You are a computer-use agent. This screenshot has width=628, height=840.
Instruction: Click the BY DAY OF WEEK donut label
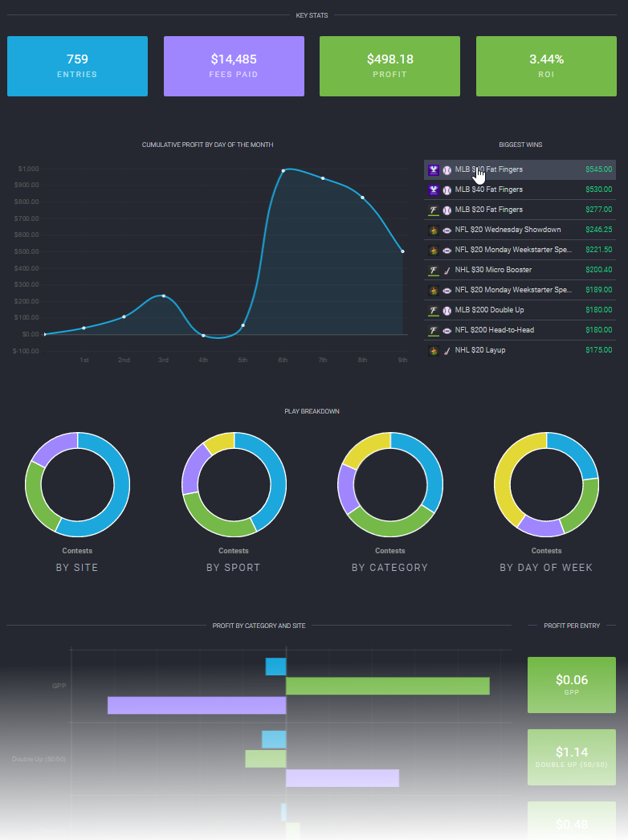coord(546,567)
